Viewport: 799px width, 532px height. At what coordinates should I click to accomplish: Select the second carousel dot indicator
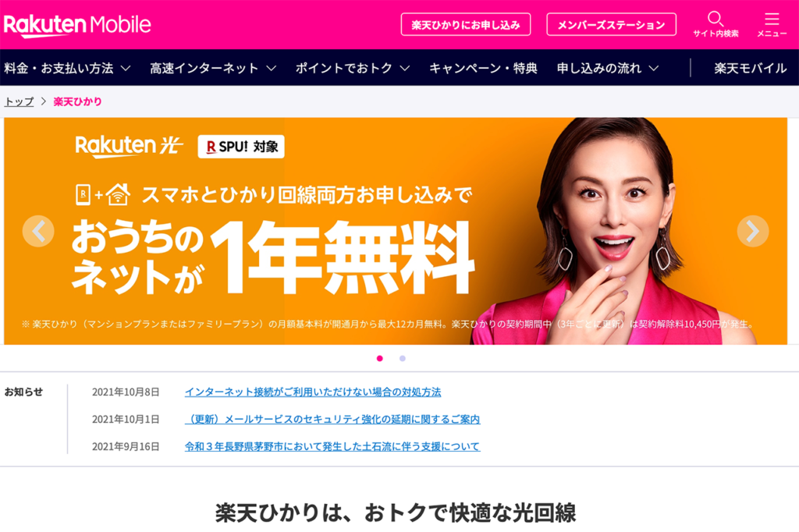403,358
